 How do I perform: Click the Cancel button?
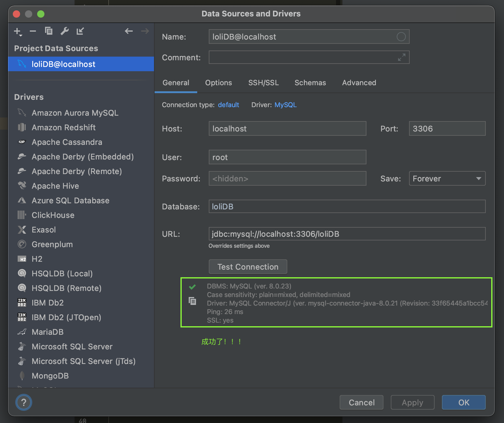(x=362, y=402)
